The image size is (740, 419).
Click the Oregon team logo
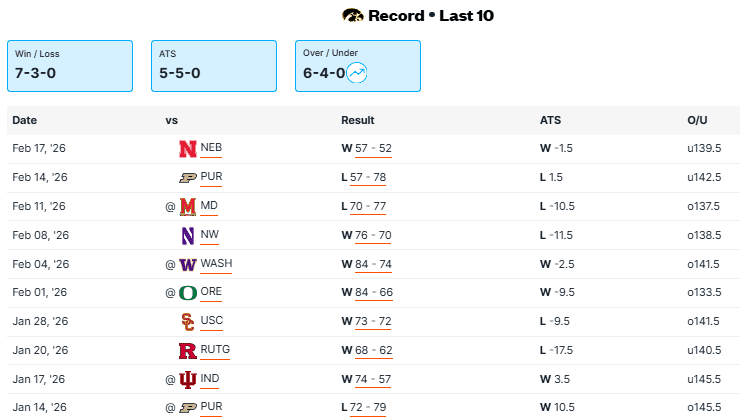point(187,294)
